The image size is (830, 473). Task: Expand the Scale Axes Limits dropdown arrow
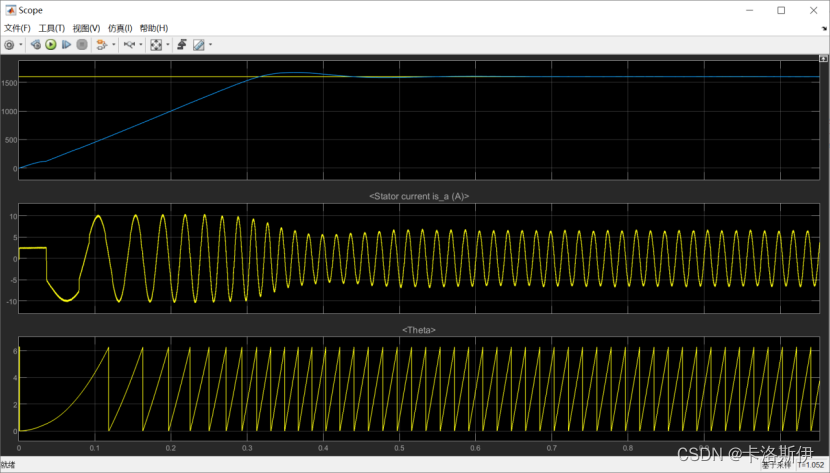point(168,45)
